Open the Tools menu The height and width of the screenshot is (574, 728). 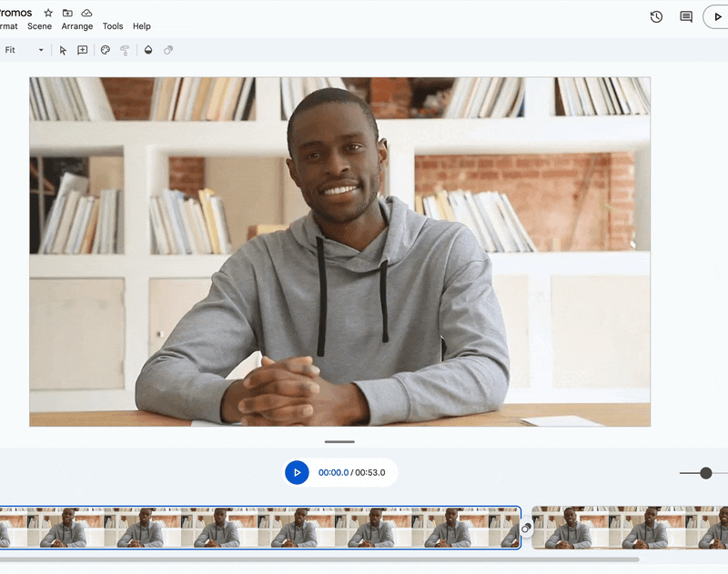pos(112,26)
